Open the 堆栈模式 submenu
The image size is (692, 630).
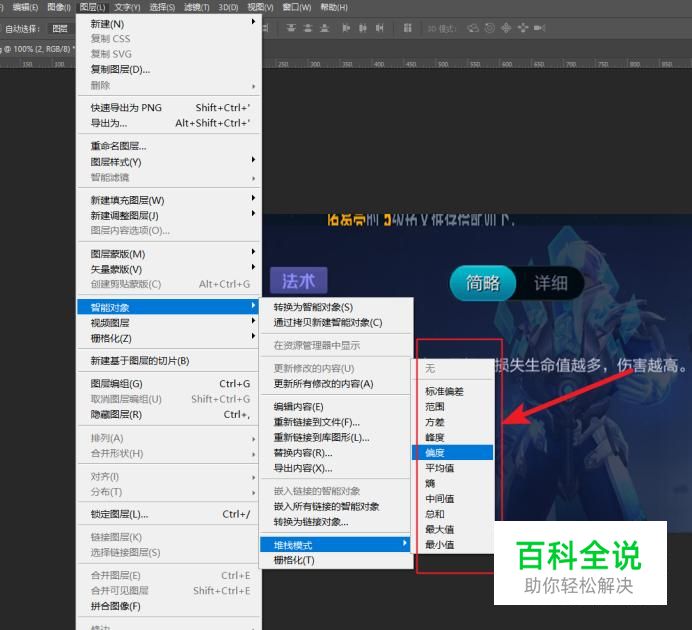point(336,545)
